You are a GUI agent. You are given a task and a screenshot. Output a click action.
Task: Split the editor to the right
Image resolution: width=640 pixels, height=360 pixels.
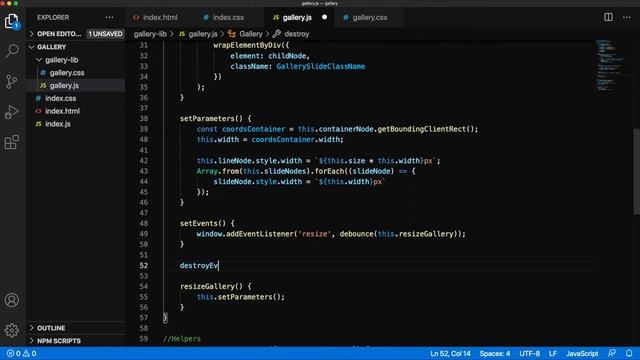(x=608, y=18)
